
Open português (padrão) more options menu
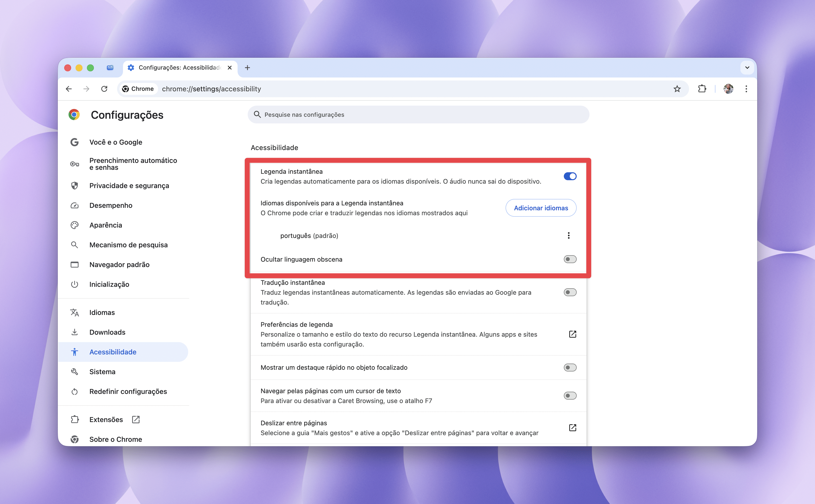[569, 235]
